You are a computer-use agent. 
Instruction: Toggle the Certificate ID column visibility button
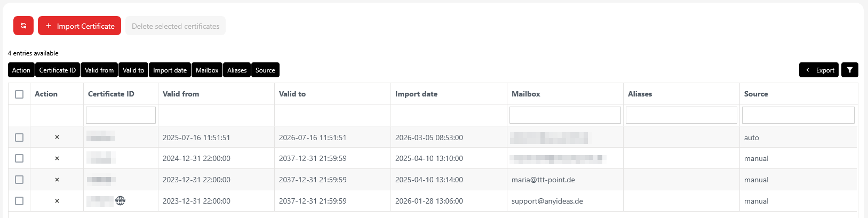[x=58, y=70]
